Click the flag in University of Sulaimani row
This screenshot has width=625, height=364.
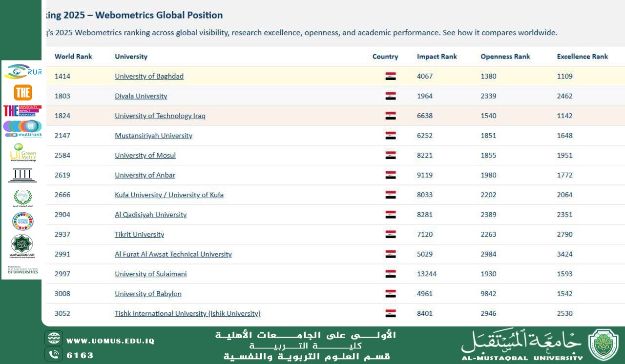(x=391, y=274)
